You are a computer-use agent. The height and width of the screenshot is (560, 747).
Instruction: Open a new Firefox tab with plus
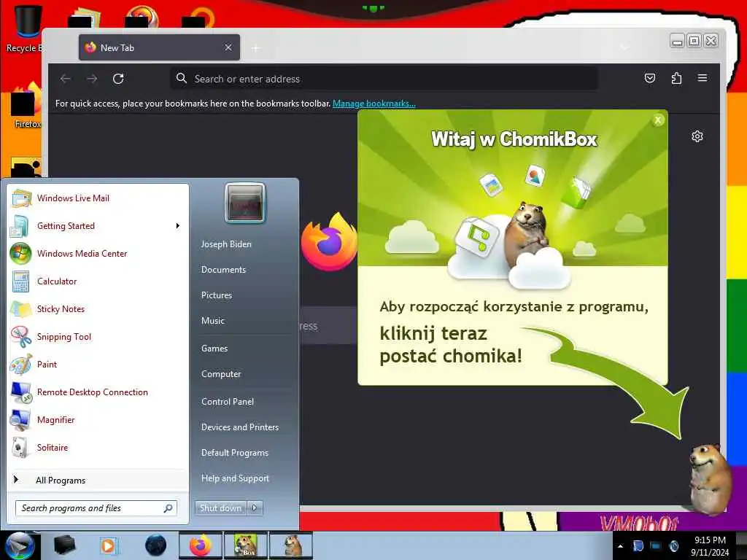click(256, 48)
